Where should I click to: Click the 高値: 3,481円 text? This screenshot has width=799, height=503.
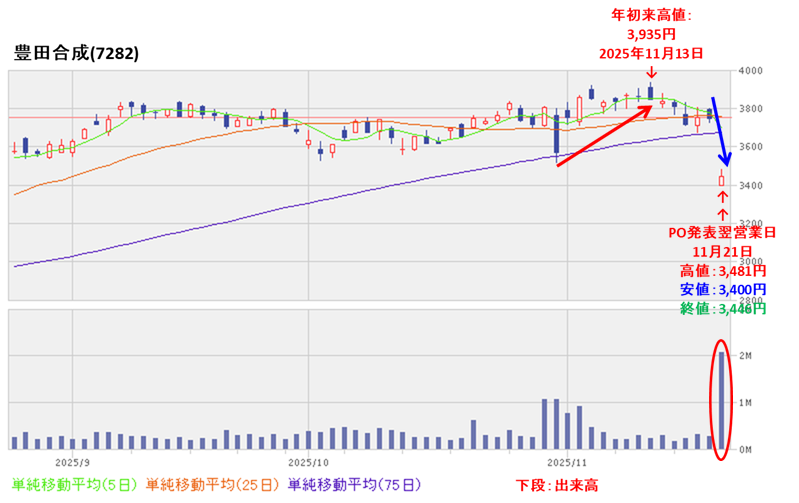click(x=723, y=270)
